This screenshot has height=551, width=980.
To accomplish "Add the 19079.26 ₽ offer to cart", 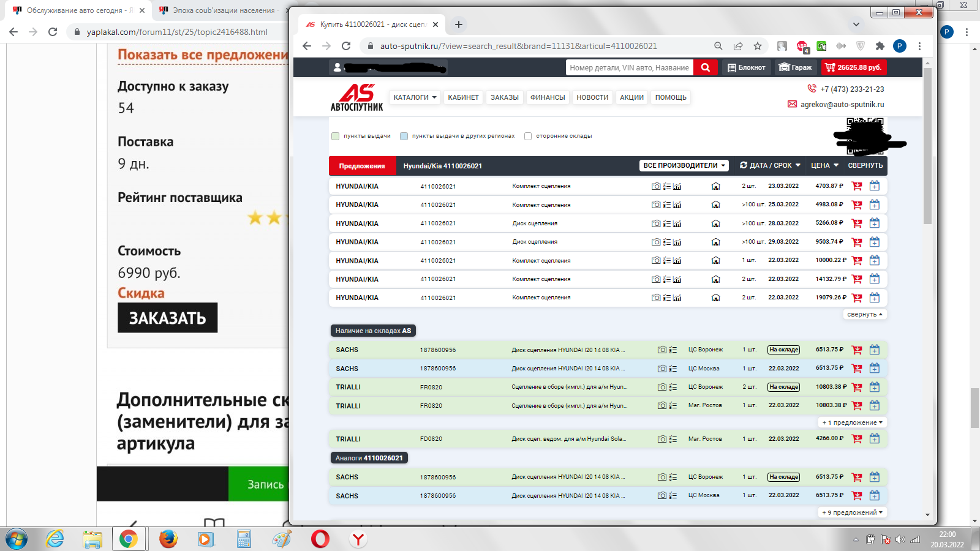I will point(857,298).
